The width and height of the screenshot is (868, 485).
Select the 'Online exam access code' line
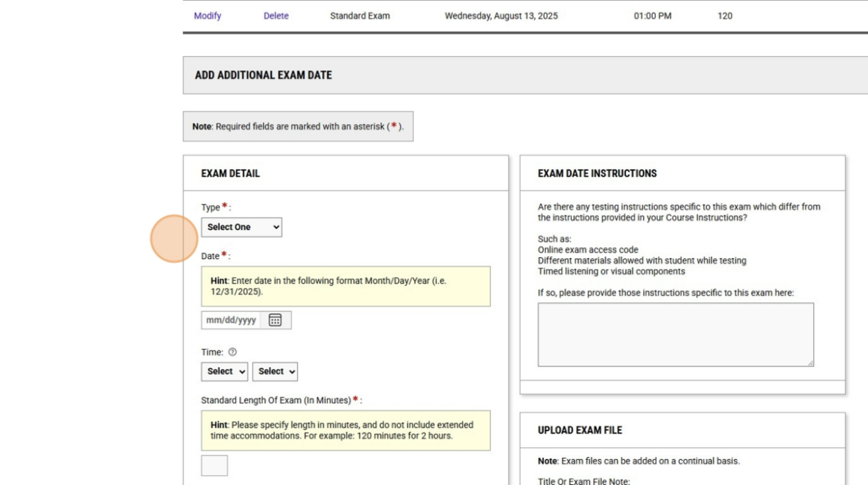[x=588, y=250]
